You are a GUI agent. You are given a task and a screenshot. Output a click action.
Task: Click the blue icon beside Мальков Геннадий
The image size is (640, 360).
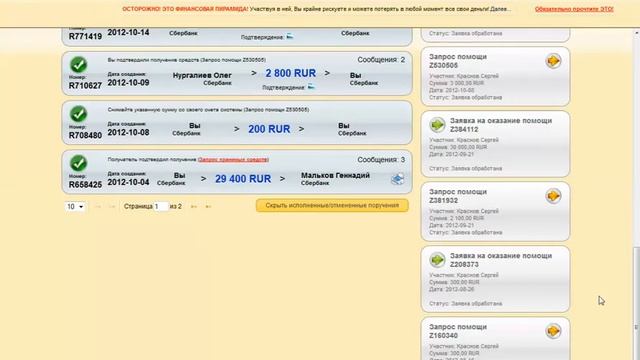point(398,179)
